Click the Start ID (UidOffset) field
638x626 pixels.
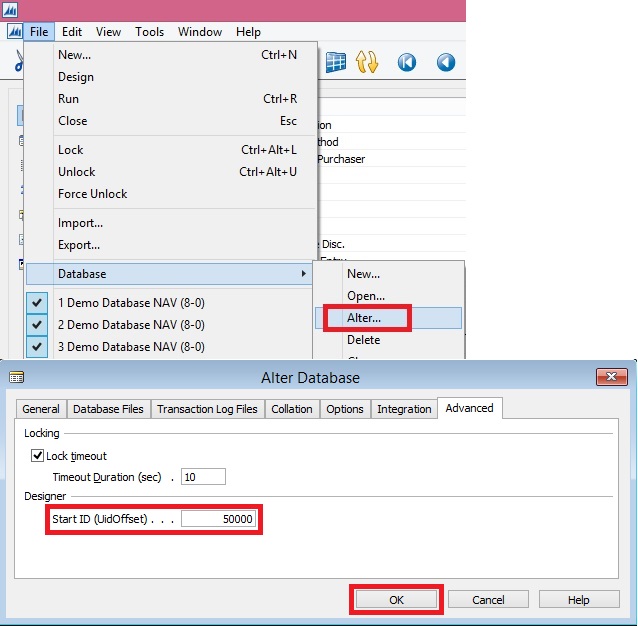pos(218,520)
